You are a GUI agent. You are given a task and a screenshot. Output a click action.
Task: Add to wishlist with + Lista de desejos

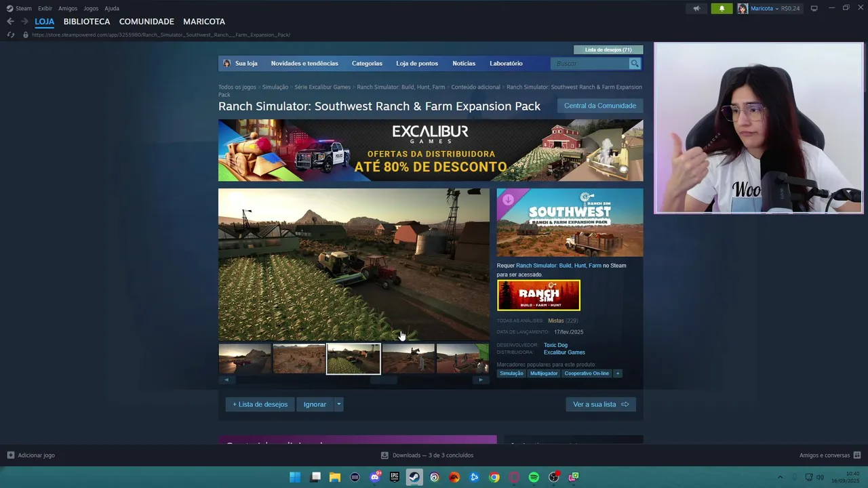[260, 404]
